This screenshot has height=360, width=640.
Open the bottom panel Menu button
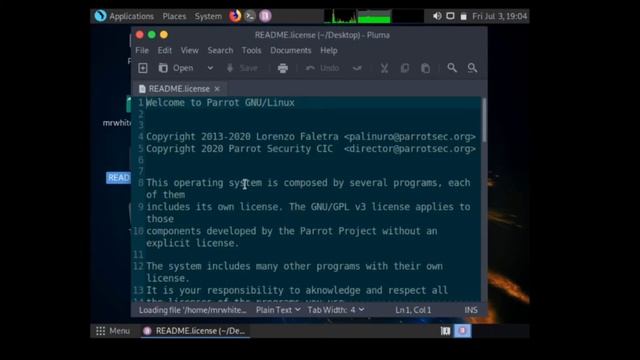tap(113, 331)
